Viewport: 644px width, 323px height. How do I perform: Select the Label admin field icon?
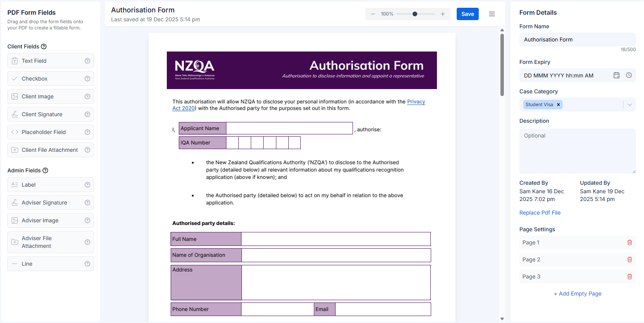coord(15,184)
